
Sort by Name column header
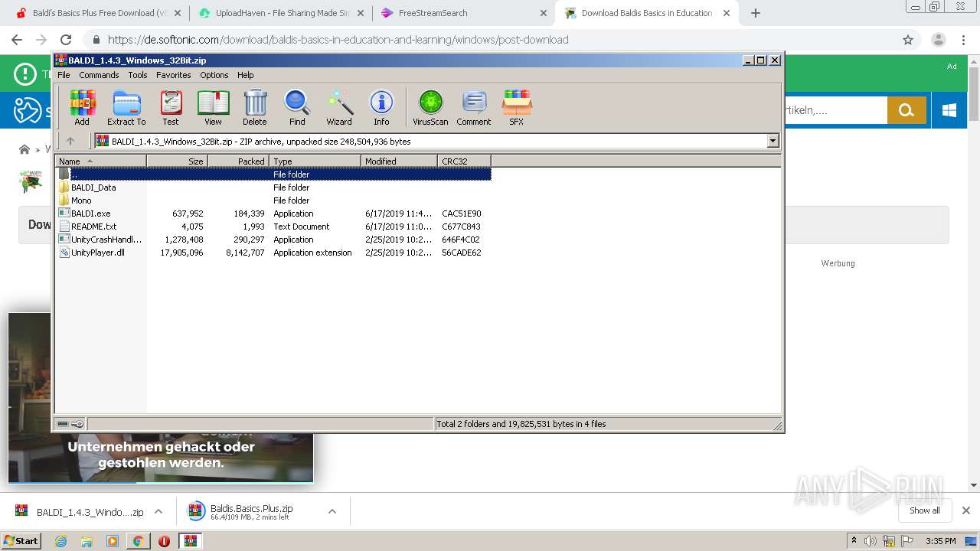click(x=100, y=161)
